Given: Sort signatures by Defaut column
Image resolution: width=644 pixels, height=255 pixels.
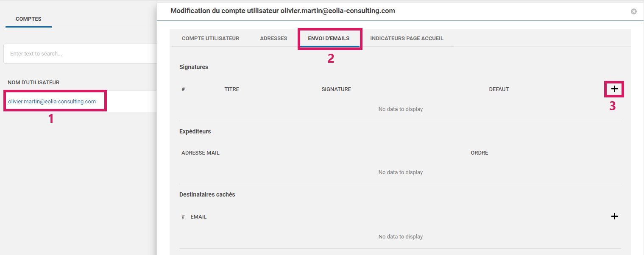Looking at the screenshot, I should (499, 89).
